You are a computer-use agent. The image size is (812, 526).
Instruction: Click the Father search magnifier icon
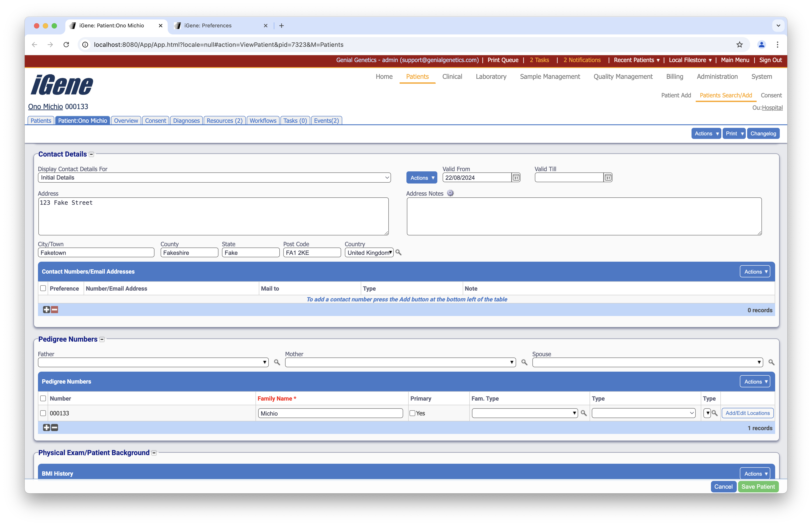tap(277, 362)
